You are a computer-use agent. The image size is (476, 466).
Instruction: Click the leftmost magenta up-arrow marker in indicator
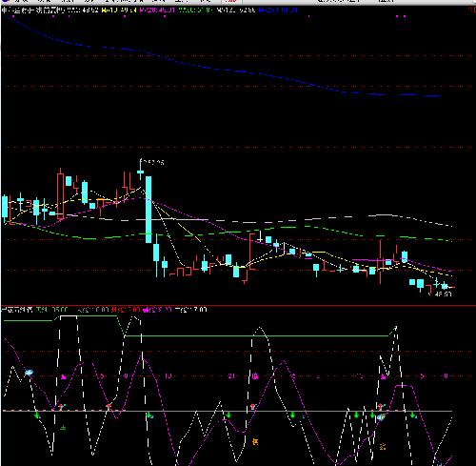tap(63, 377)
